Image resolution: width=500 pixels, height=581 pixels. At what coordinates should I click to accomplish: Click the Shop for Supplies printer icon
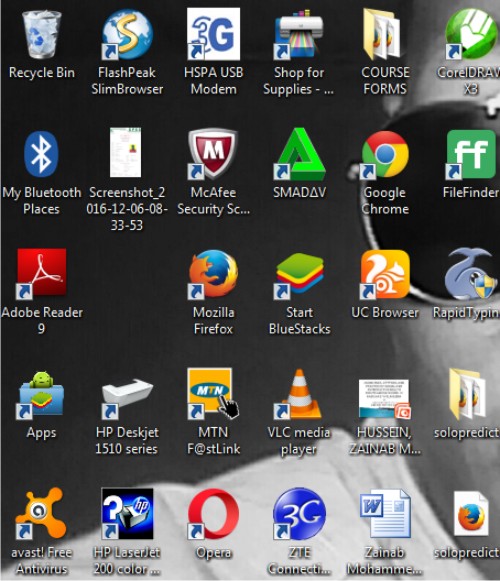299,35
